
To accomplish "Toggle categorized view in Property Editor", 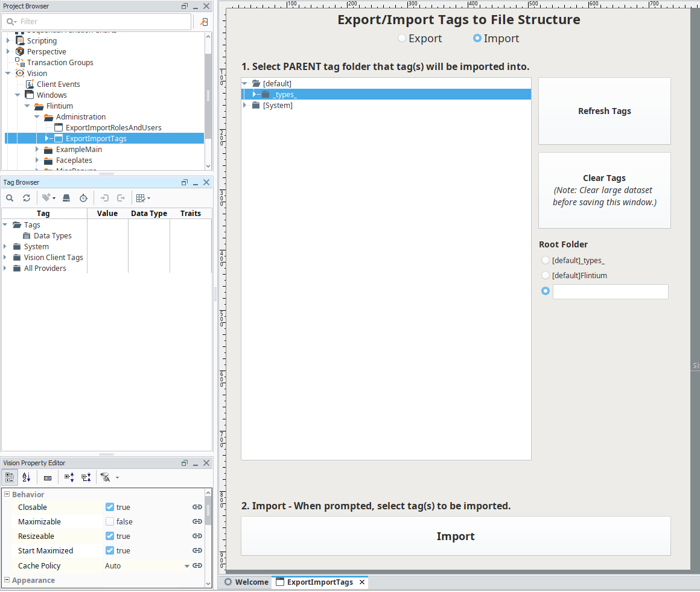I will (x=10, y=477).
